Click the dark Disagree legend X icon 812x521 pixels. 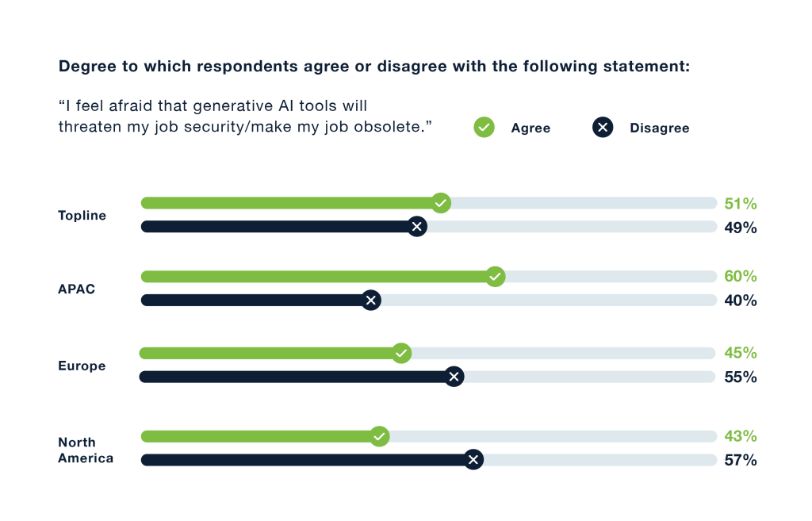[x=603, y=127]
